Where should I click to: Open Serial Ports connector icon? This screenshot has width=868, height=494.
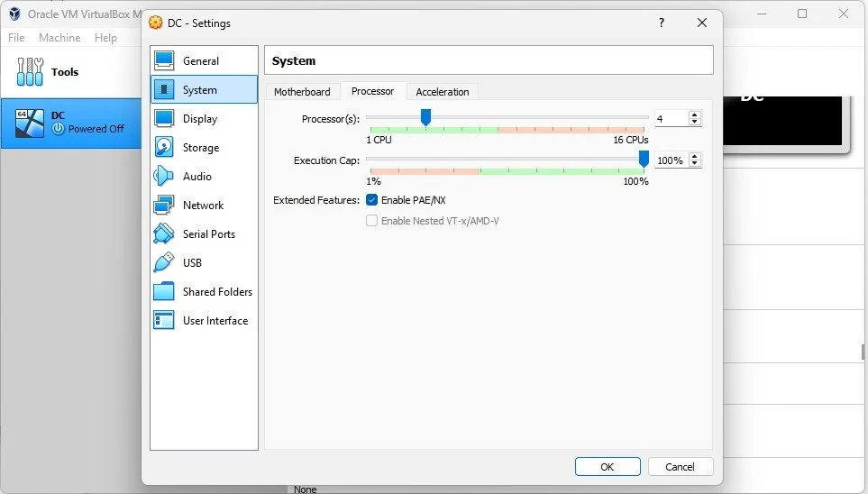tap(164, 233)
